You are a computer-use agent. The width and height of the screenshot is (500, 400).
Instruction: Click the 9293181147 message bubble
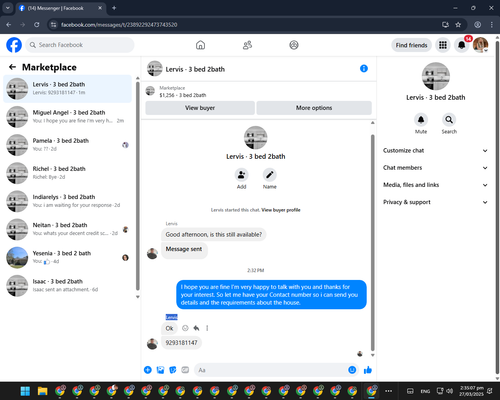(x=181, y=343)
